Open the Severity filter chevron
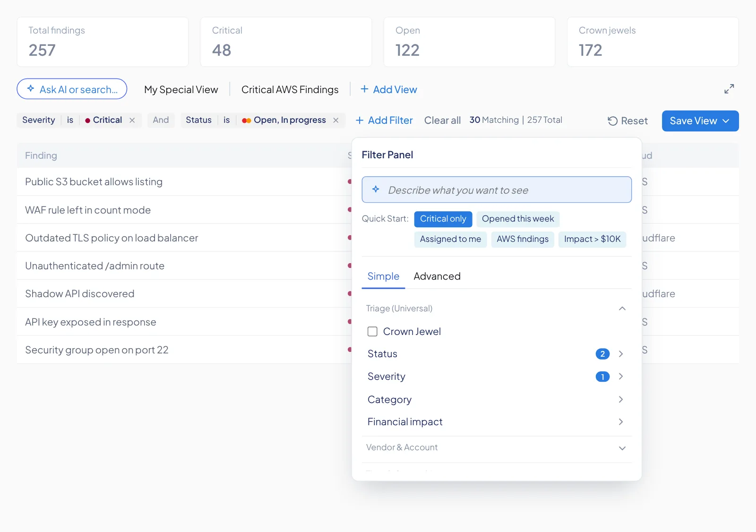 (621, 377)
